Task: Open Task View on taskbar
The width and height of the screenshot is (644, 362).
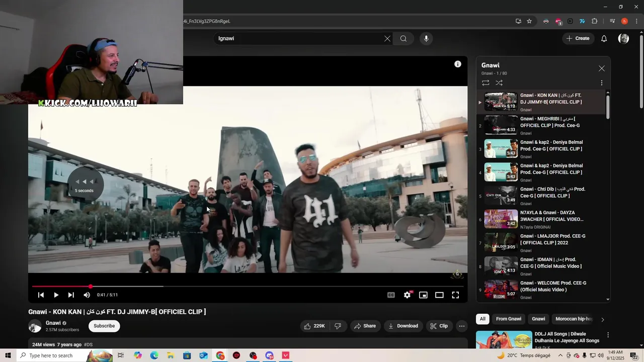Action: [x=121, y=355]
